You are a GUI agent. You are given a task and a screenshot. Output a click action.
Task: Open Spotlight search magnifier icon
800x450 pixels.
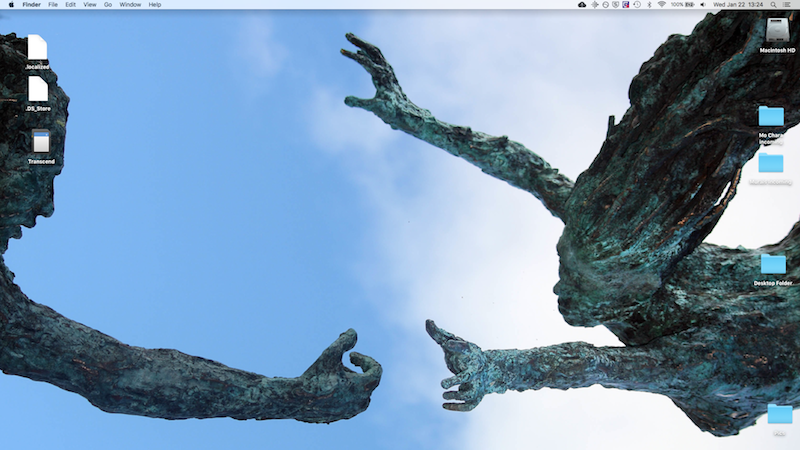pos(774,5)
